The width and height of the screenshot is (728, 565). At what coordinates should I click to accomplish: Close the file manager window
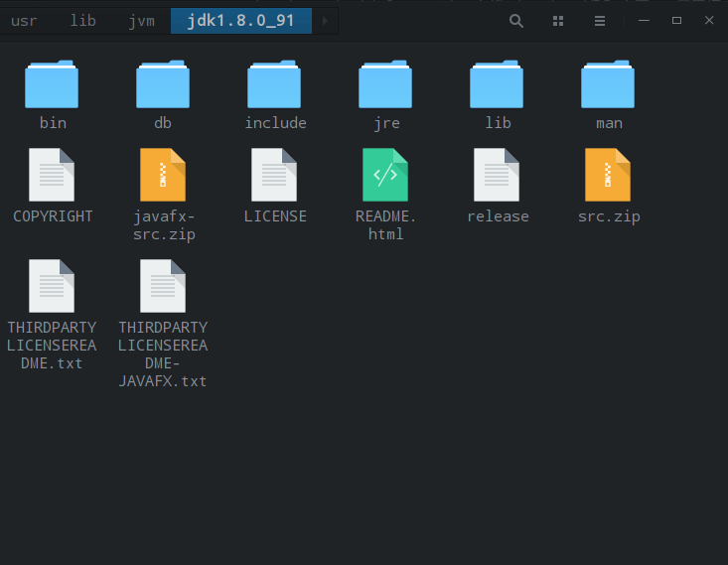709,21
